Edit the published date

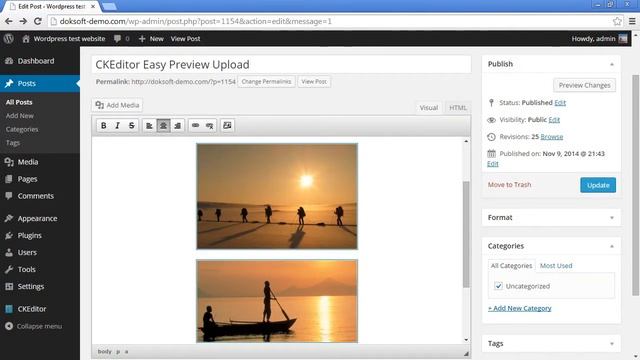493,164
